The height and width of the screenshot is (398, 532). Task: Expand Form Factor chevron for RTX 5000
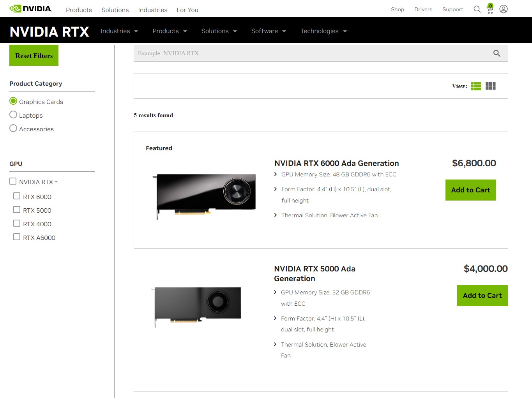pyautogui.click(x=275, y=318)
